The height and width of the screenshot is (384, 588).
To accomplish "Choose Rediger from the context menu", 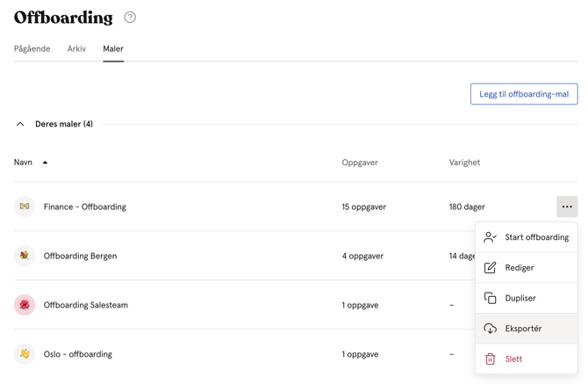I will pos(526,268).
